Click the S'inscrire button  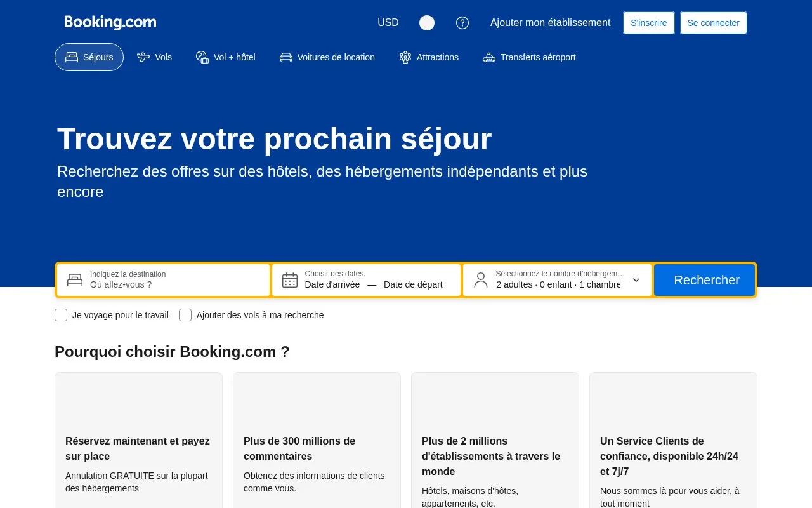(649, 23)
